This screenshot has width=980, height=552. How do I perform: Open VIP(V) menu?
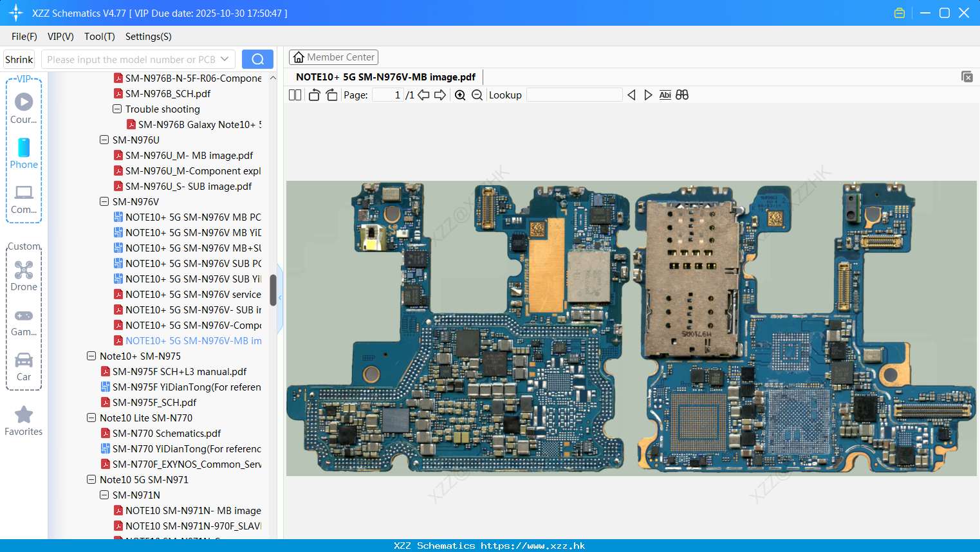(60, 37)
